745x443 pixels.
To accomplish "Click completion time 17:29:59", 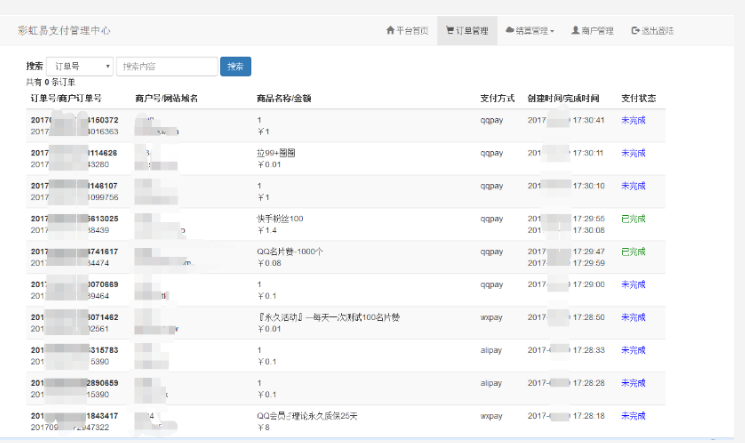I will tap(589, 263).
